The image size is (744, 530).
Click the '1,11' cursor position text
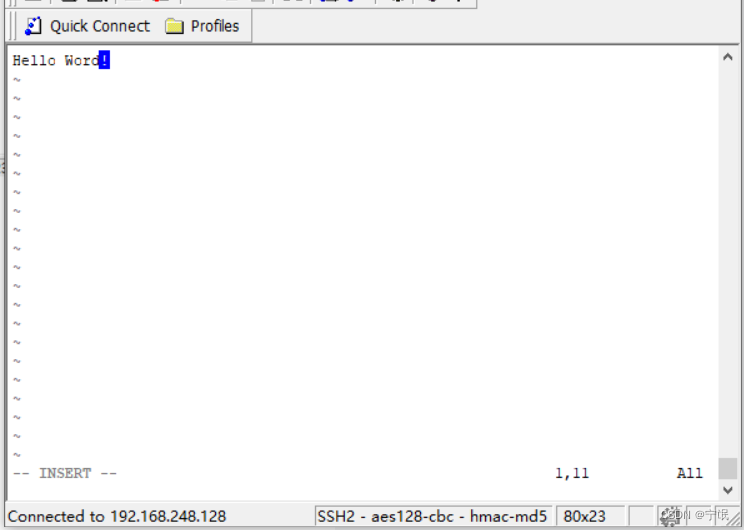572,474
